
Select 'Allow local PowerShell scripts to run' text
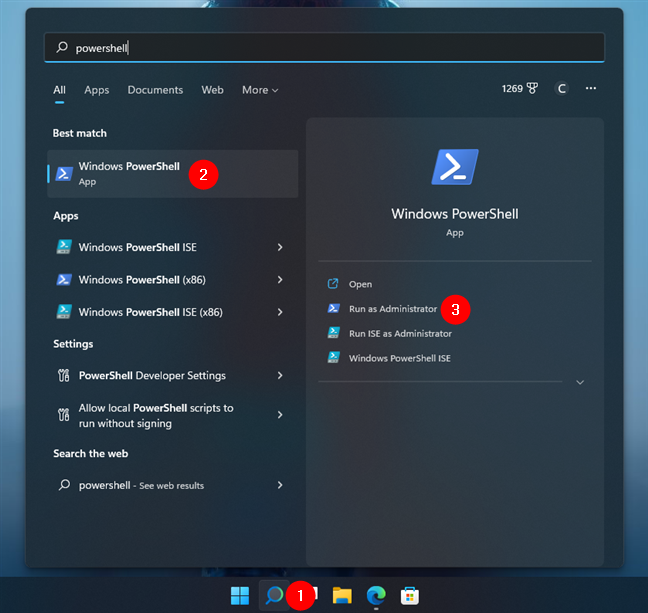[x=156, y=415]
